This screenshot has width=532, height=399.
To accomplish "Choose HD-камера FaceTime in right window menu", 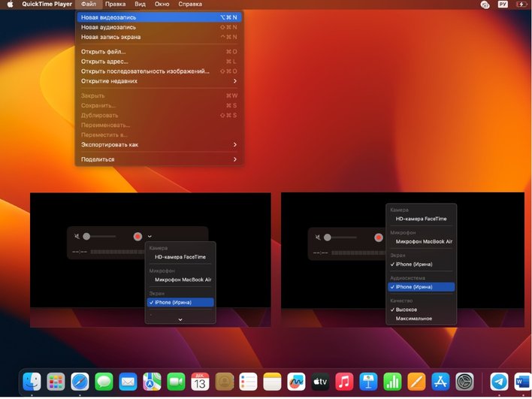I will click(421, 219).
